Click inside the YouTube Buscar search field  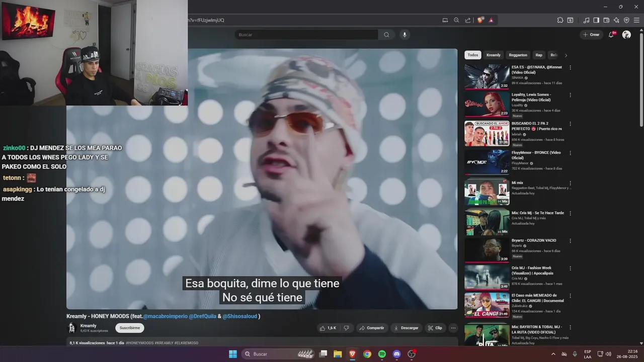pos(306,35)
